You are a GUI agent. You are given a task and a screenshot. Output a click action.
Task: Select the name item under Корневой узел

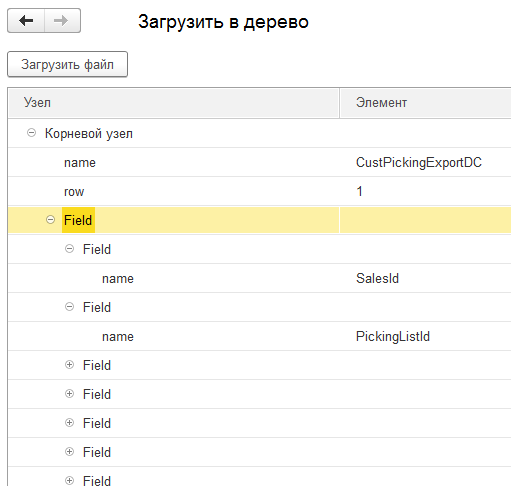coord(80,163)
